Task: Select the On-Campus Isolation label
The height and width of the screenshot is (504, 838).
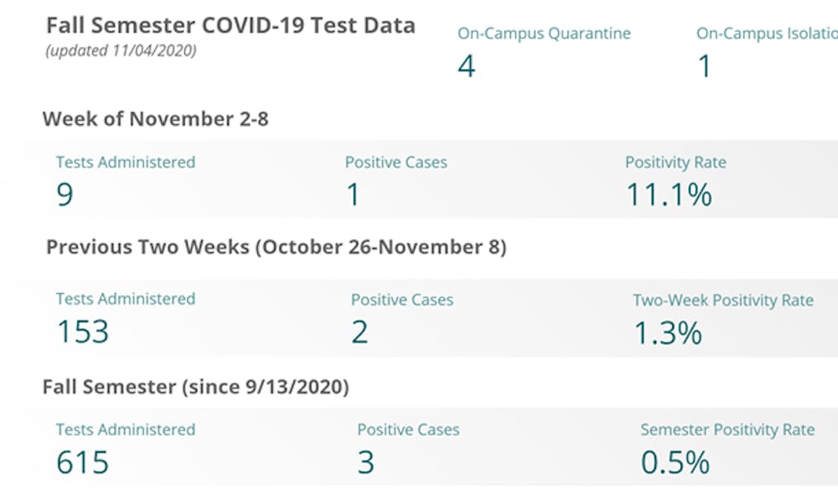Action: point(767,34)
